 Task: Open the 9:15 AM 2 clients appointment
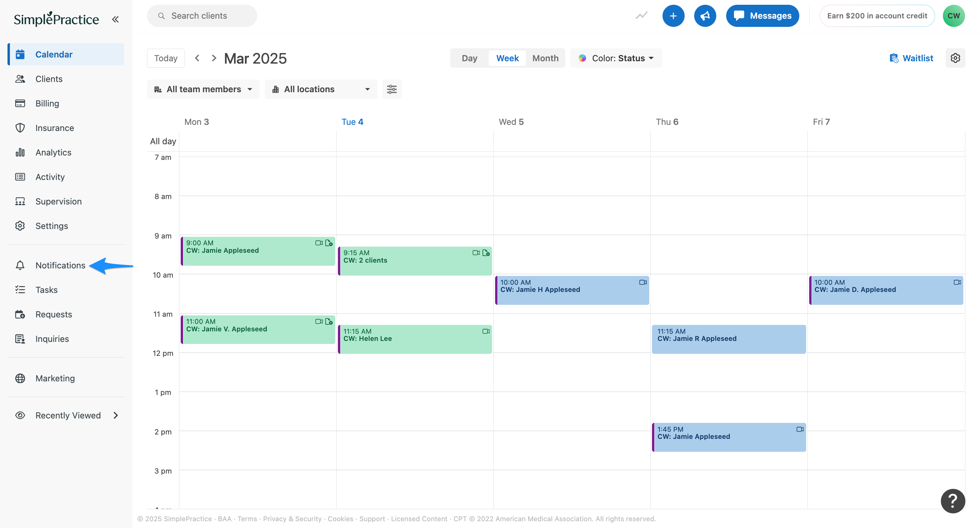pos(415,261)
